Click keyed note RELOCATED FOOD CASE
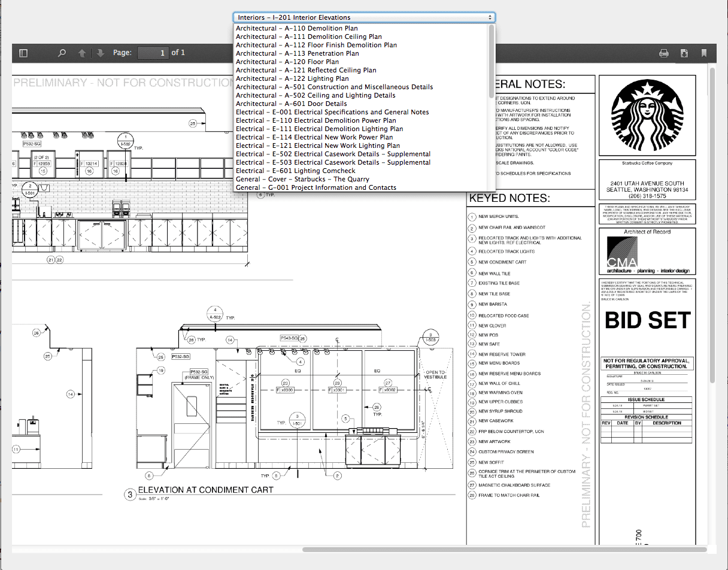This screenshot has height=570, width=728. click(503, 316)
